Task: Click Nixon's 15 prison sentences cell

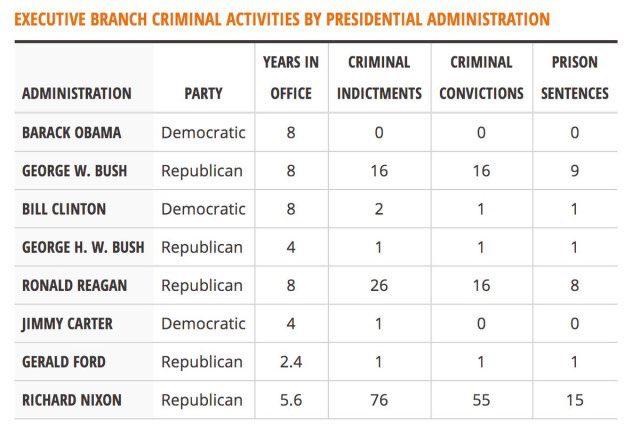Action: coord(575,400)
